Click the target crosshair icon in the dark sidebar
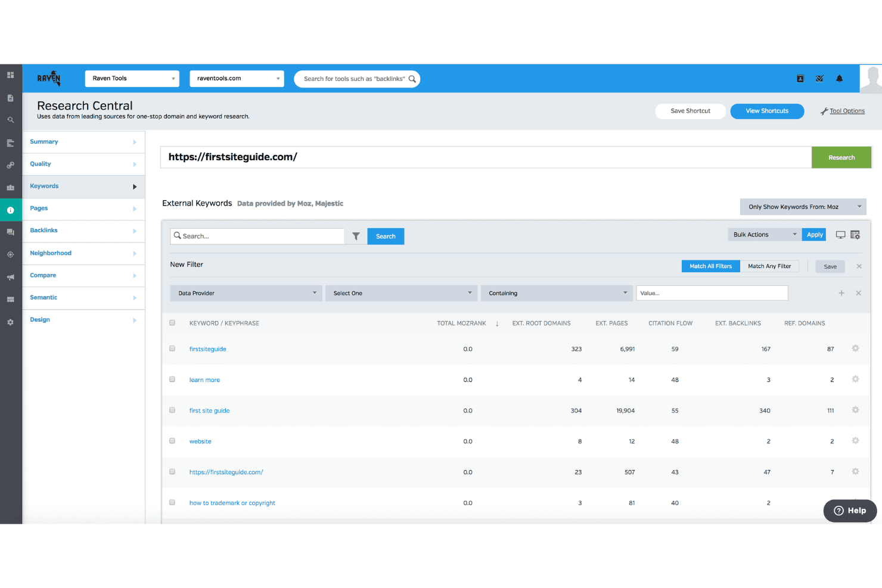 (10, 254)
